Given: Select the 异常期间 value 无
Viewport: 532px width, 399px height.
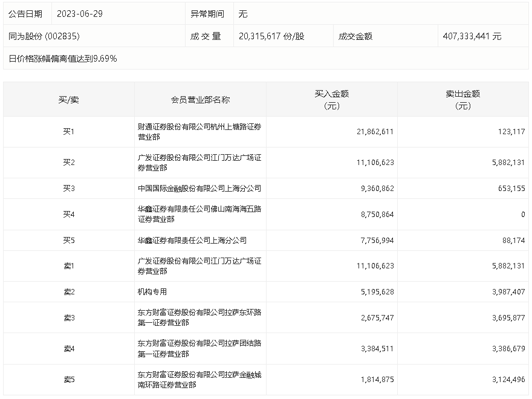Looking at the screenshot, I should click(x=243, y=14).
